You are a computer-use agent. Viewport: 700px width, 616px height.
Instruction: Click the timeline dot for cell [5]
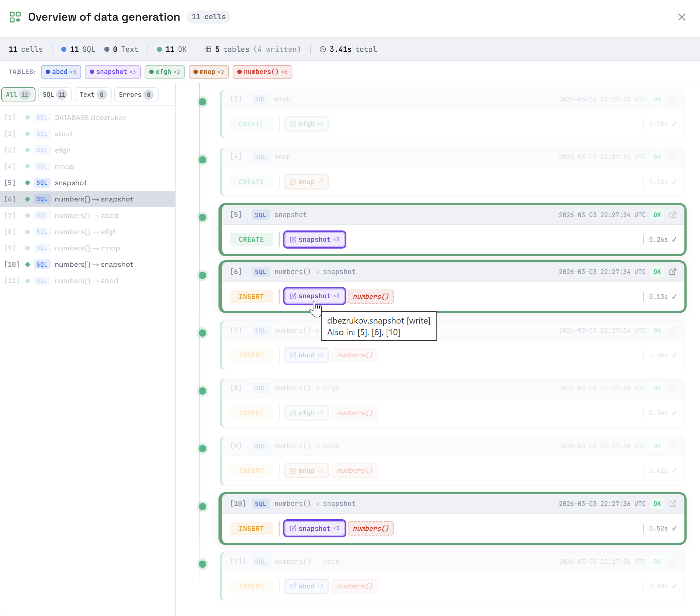coord(203,217)
